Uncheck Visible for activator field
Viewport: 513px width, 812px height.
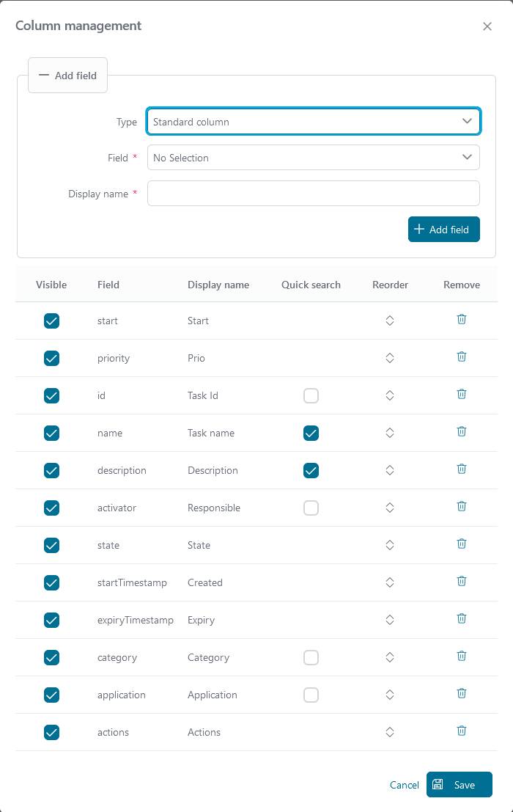[52, 508]
